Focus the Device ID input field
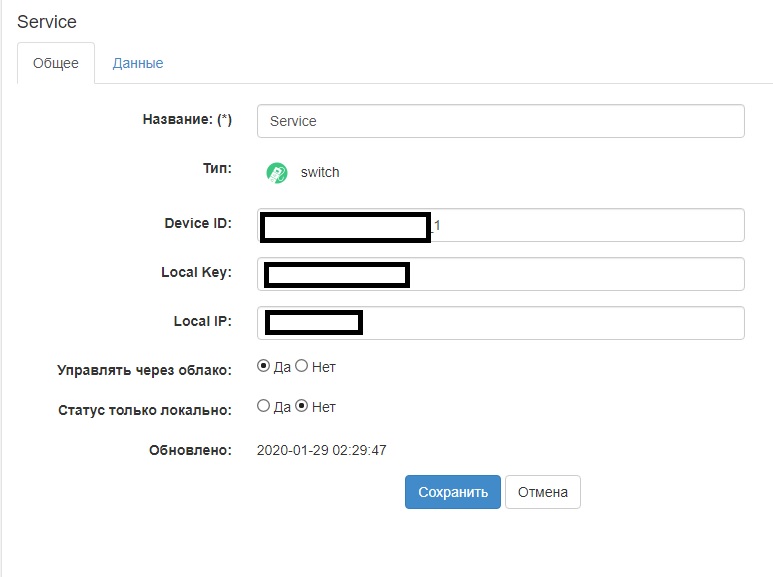Image resolution: width=773 pixels, height=577 pixels. pos(500,225)
